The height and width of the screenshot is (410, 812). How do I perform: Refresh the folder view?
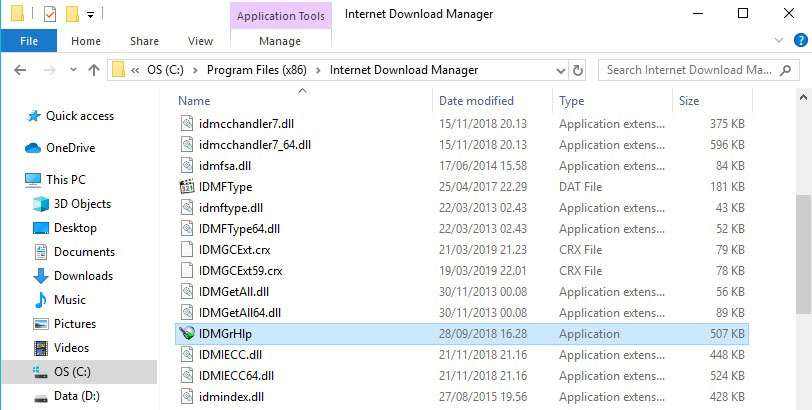coord(577,70)
